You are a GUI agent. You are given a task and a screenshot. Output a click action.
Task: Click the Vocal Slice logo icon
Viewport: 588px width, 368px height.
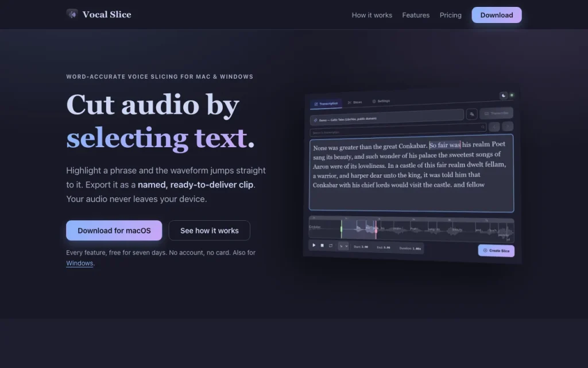[x=72, y=14]
